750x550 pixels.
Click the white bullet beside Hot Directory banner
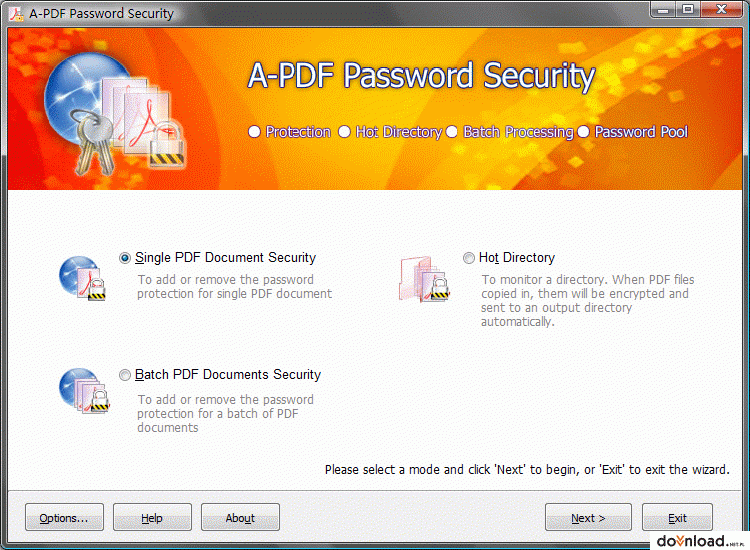(344, 132)
